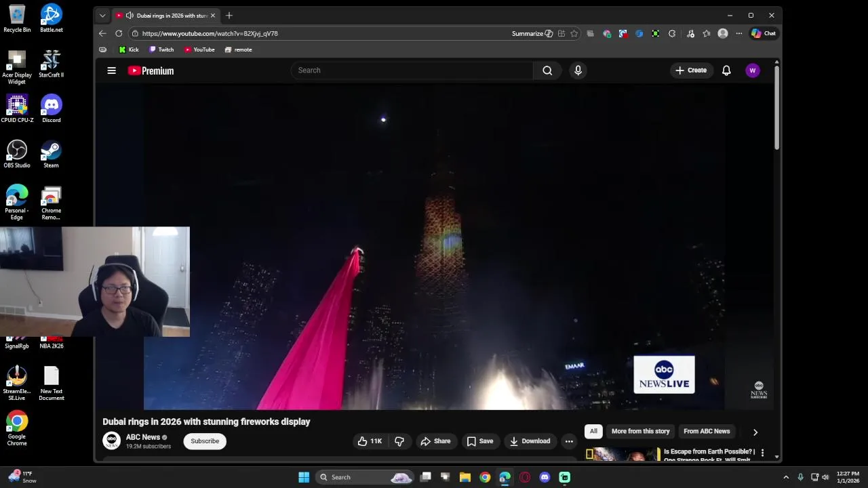This screenshot has height=488, width=868.
Task: Select the More from this story chip
Action: [x=640, y=431]
